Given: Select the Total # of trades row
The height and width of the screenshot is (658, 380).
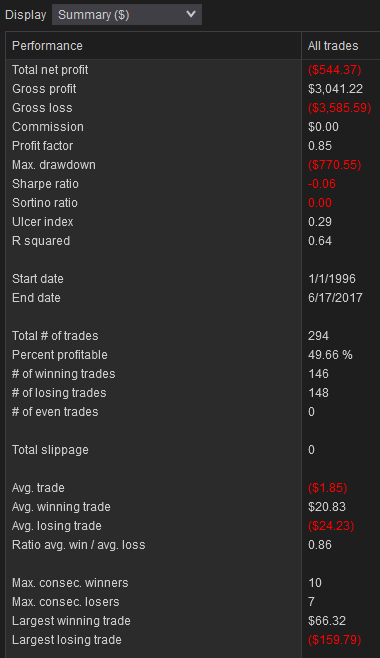Looking at the screenshot, I should (193, 336).
